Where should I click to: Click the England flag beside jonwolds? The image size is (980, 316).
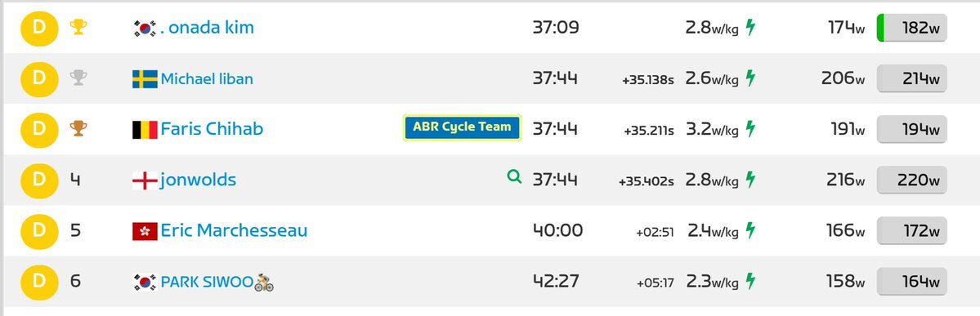tap(145, 181)
